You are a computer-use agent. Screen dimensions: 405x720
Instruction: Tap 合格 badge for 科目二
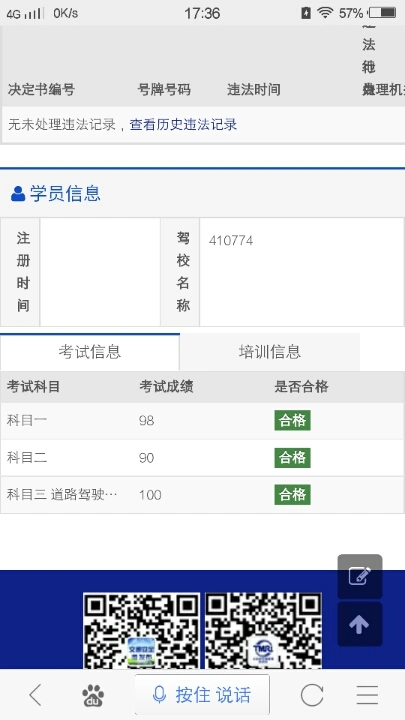point(292,457)
